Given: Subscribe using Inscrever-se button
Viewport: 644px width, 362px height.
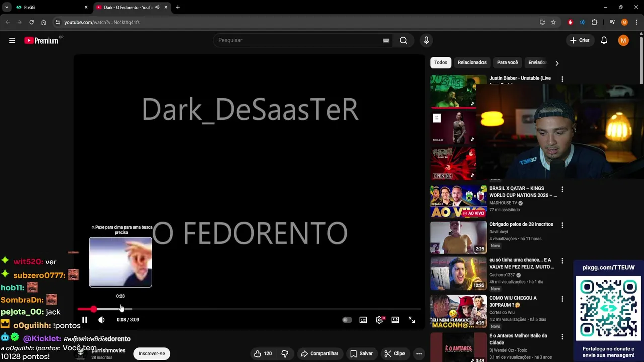Looking at the screenshot, I should [152, 354].
